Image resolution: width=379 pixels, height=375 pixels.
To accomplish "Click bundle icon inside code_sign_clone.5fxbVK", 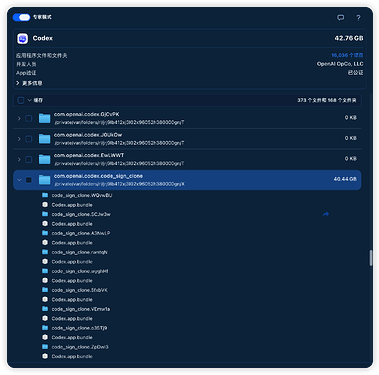I will pos(45,300).
